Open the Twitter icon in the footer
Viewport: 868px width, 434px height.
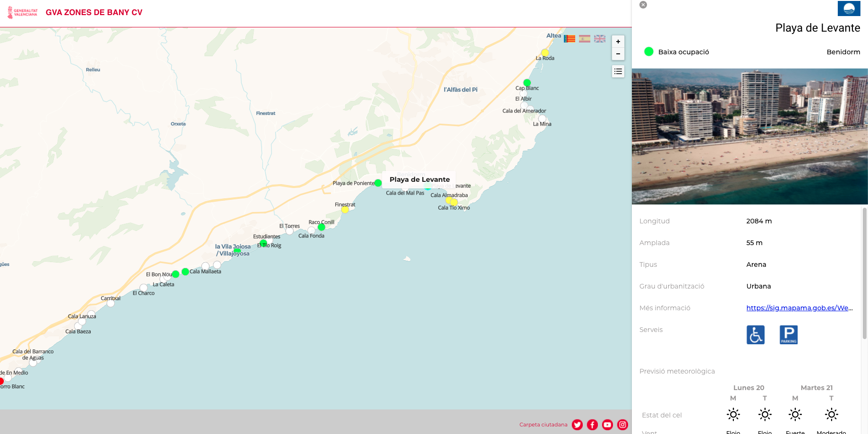point(577,425)
